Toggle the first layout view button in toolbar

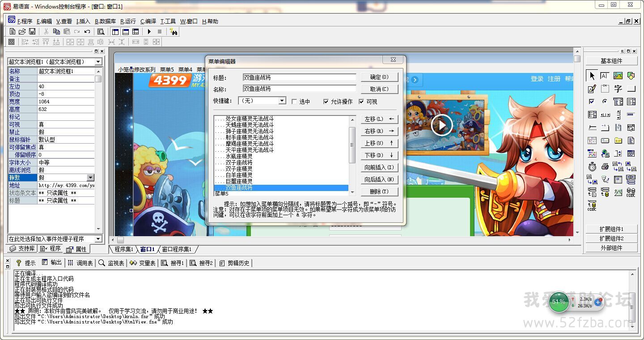click(115, 31)
